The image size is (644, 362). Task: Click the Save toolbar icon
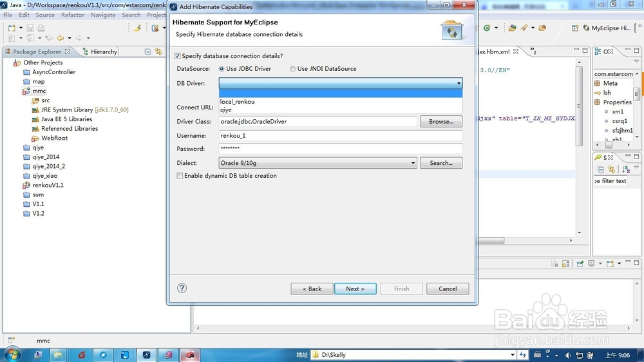coord(30,28)
